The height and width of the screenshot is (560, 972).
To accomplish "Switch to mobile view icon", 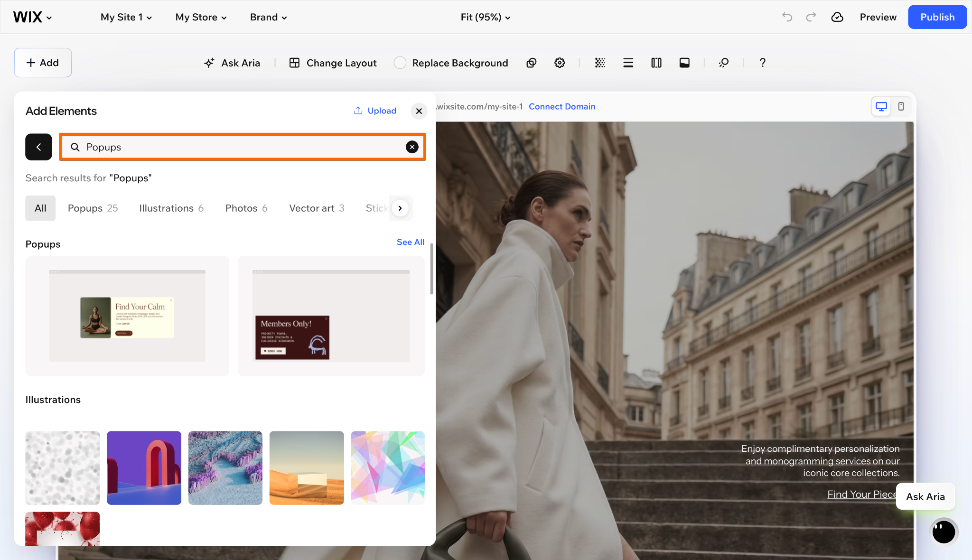I will (x=901, y=106).
